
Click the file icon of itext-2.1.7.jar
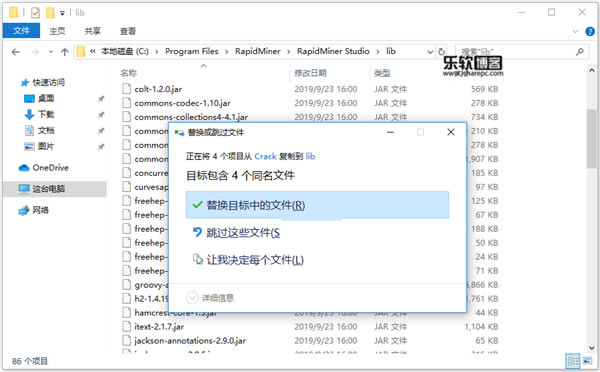(x=126, y=326)
